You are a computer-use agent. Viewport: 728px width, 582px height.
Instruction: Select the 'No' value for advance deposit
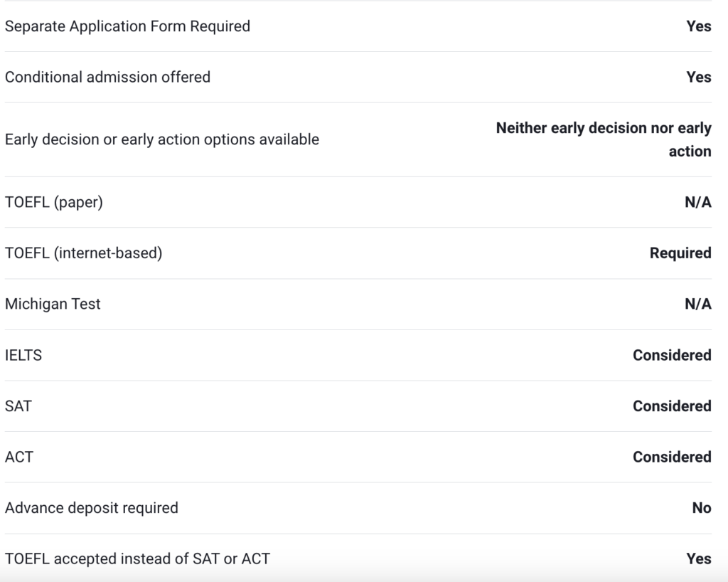701,508
